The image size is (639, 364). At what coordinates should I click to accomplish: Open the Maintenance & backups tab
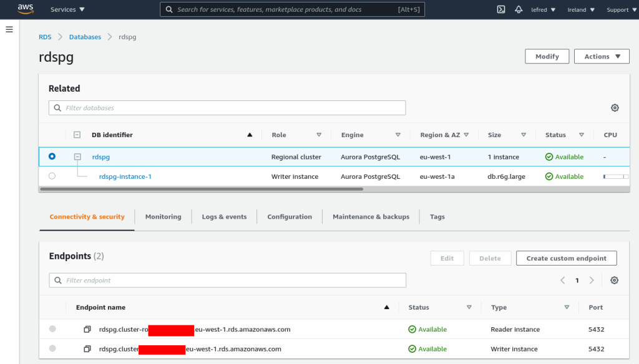[371, 217]
